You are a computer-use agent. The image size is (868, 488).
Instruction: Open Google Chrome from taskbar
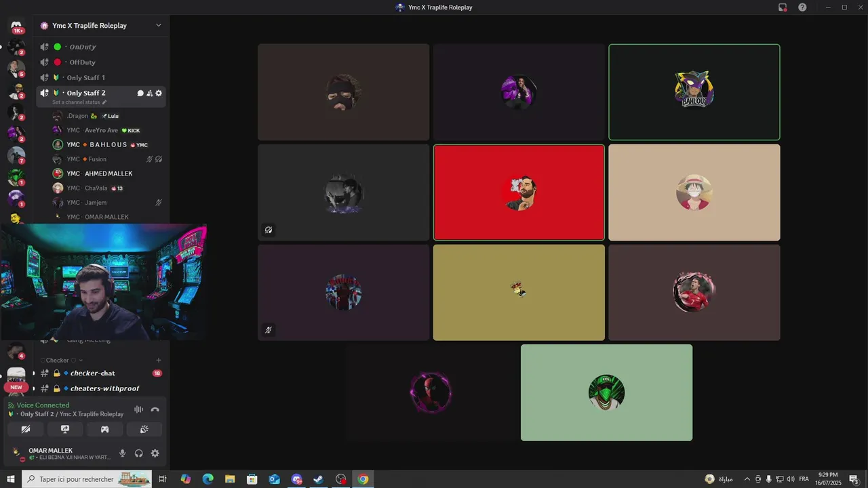point(363,479)
